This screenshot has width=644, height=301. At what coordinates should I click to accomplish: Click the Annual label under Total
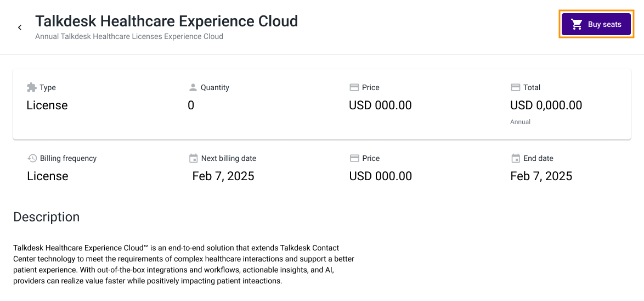coord(520,122)
